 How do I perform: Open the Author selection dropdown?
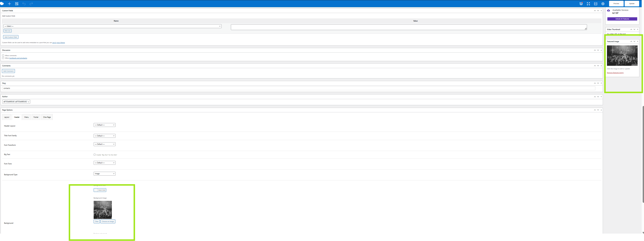(16, 102)
